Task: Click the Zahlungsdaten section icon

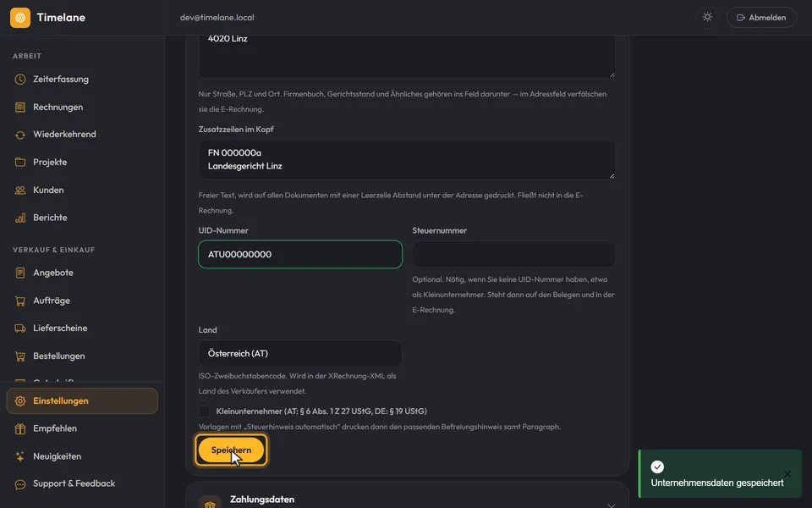Action: 210,504
